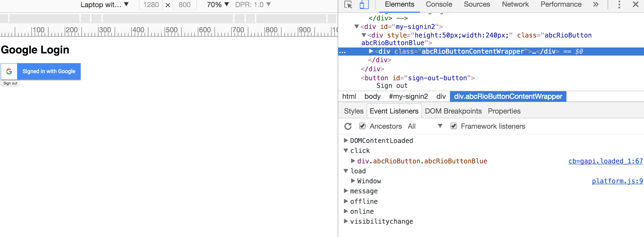Image resolution: width=644 pixels, height=237 pixels.
Task: Open the DevTools three-dot customize menu
Action: coord(619,5)
